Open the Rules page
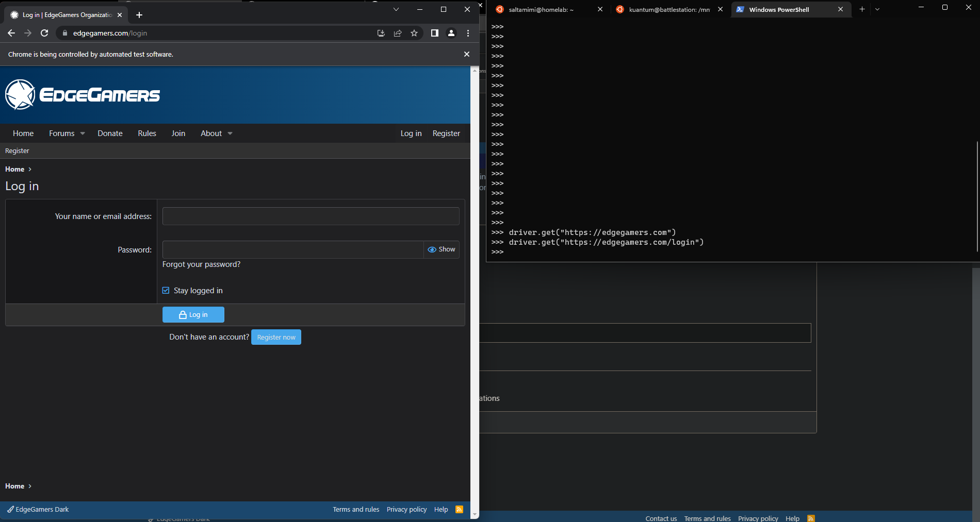980x522 pixels. click(x=147, y=133)
